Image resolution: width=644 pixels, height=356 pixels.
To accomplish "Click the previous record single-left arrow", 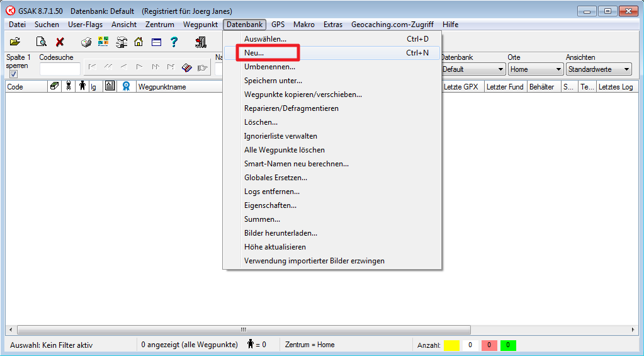I will pos(123,67).
